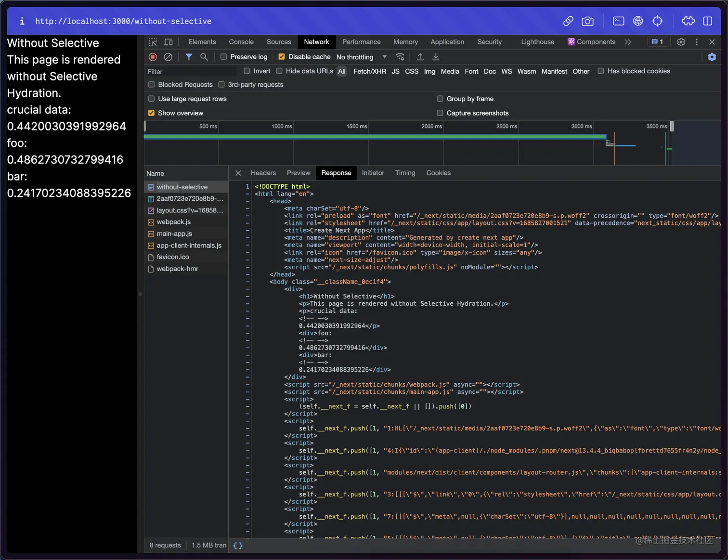
Task: Open the Headers tab of the request
Action: (263, 173)
